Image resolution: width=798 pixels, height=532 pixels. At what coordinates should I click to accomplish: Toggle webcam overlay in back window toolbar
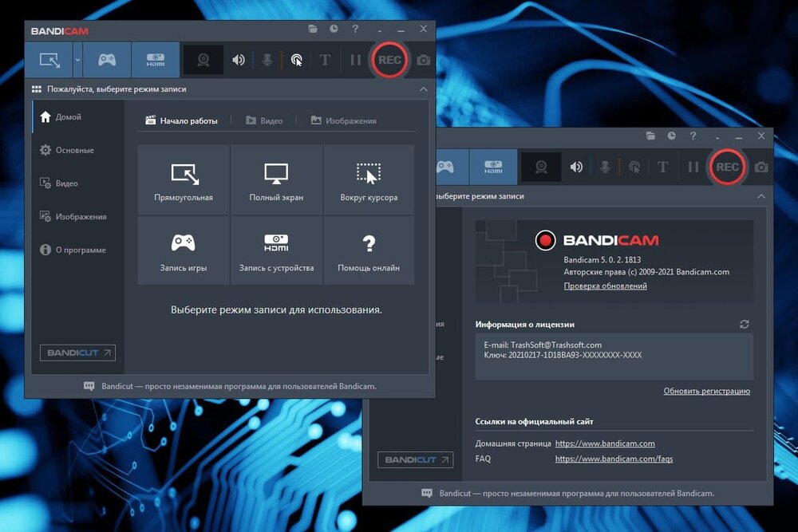pyautogui.click(x=541, y=167)
